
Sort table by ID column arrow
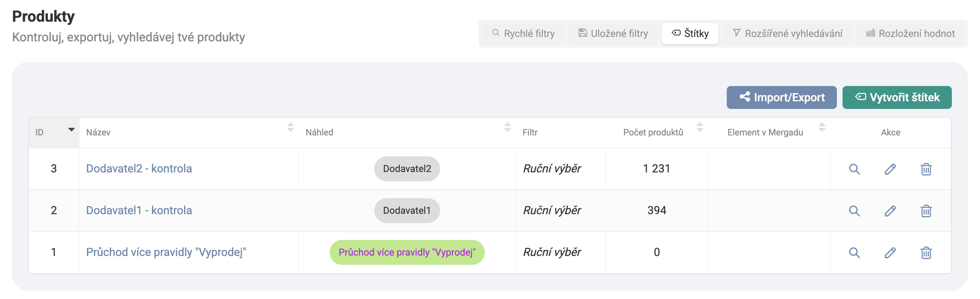(x=71, y=130)
